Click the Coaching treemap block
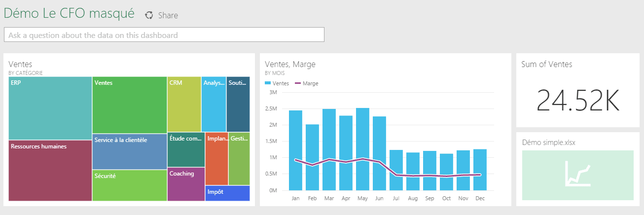Image resolution: width=644 pixels, height=215 pixels. pyautogui.click(x=186, y=184)
